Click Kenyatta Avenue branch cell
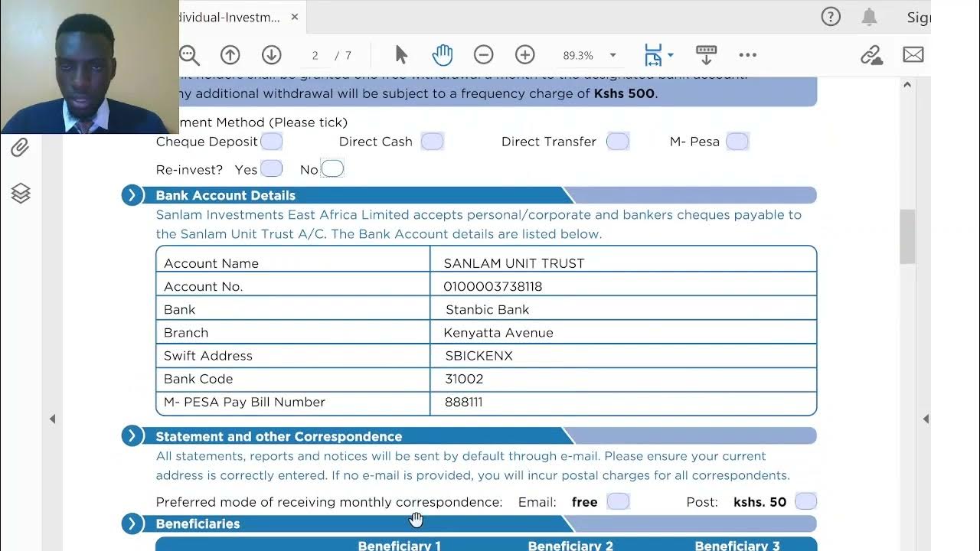Screen dimensions: 980x551 (624, 332)
